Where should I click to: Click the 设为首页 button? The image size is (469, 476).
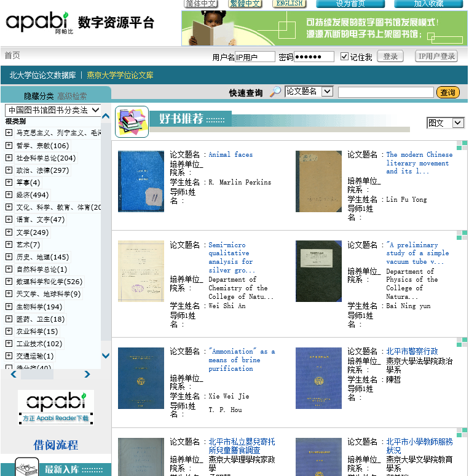350,4
